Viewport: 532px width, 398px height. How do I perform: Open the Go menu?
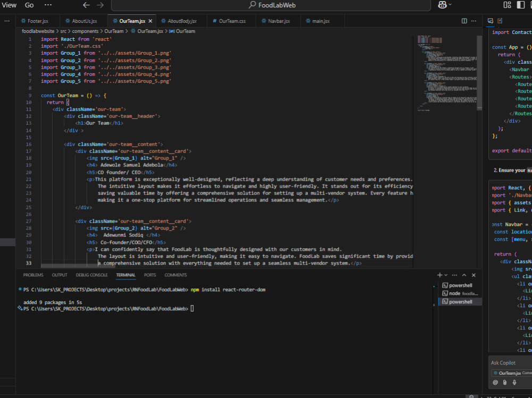pyautogui.click(x=29, y=5)
